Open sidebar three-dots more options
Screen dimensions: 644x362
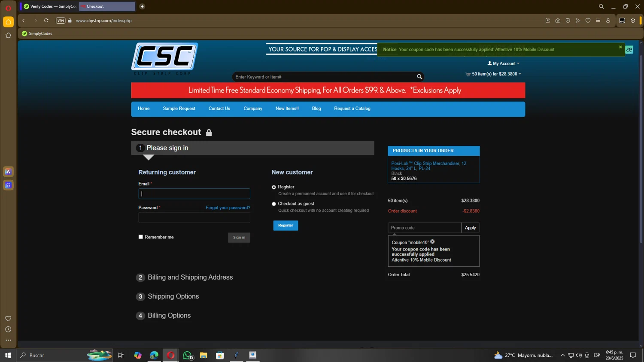(8, 341)
